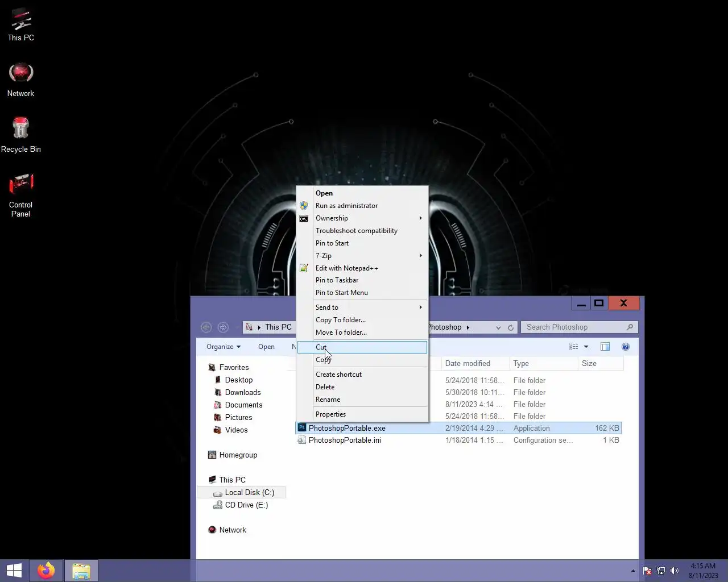The width and height of the screenshot is (728, 582).
Task: Click the change view icon
Action: pyautogui.click(x=574, y=347)
